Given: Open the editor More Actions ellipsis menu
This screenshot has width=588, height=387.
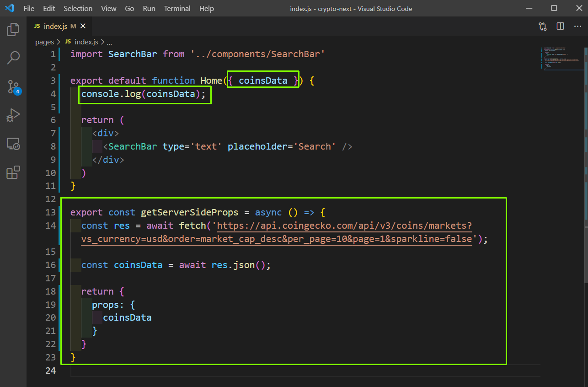Looking at the screenshot, I should pyautogui.click(x=577, y=27).
